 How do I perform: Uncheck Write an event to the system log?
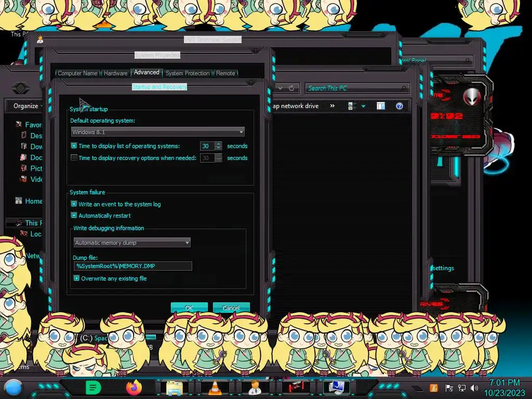[74, 204]
